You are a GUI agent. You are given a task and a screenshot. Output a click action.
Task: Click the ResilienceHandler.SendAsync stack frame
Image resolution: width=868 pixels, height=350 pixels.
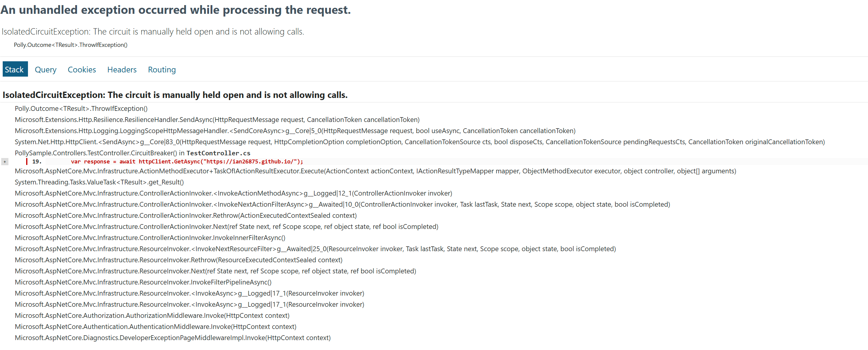(217, 120)
